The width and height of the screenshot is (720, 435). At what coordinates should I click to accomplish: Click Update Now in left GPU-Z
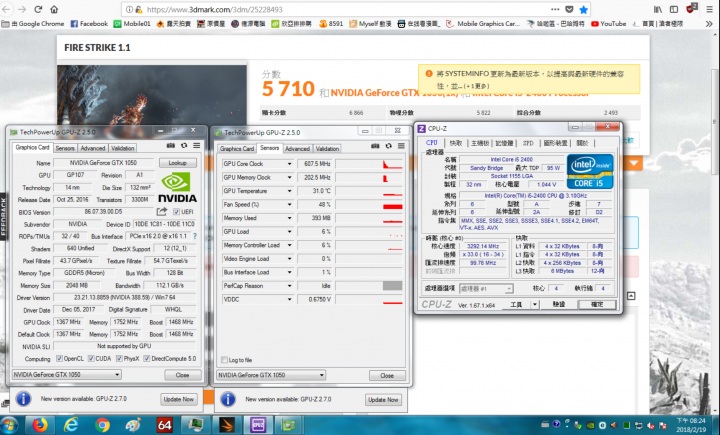click(x=179, y=399)
